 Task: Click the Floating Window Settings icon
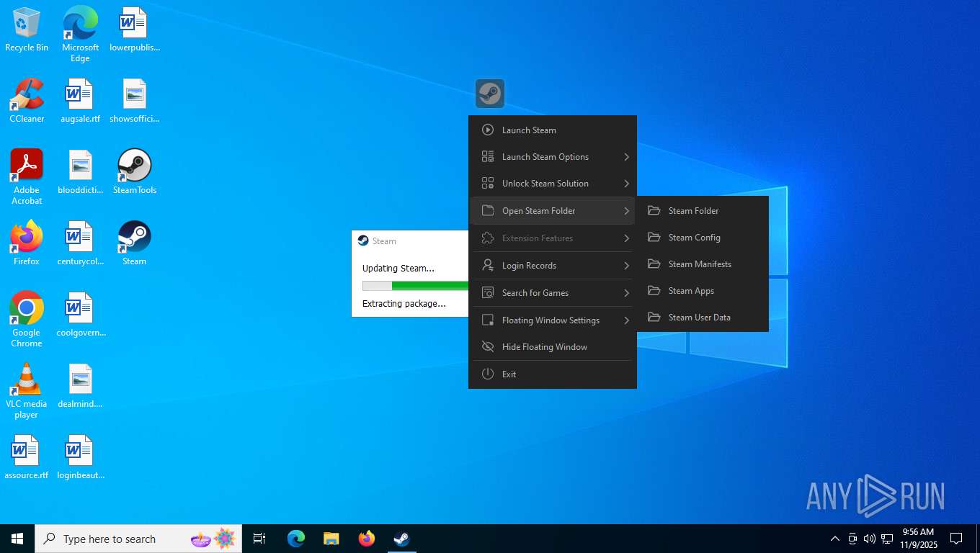coord(488,320)
